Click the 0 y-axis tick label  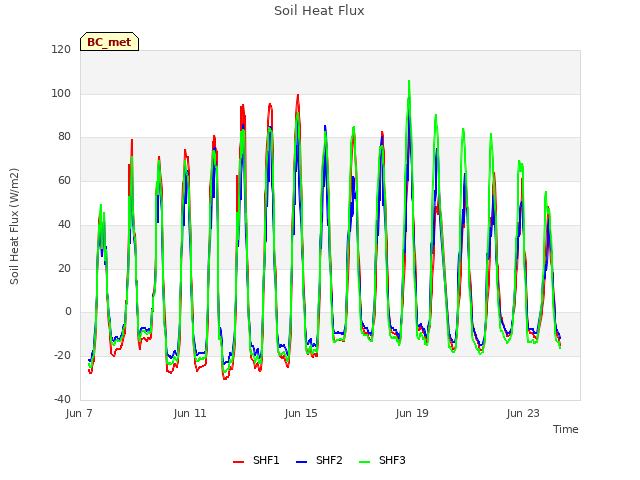click(68, 312)
